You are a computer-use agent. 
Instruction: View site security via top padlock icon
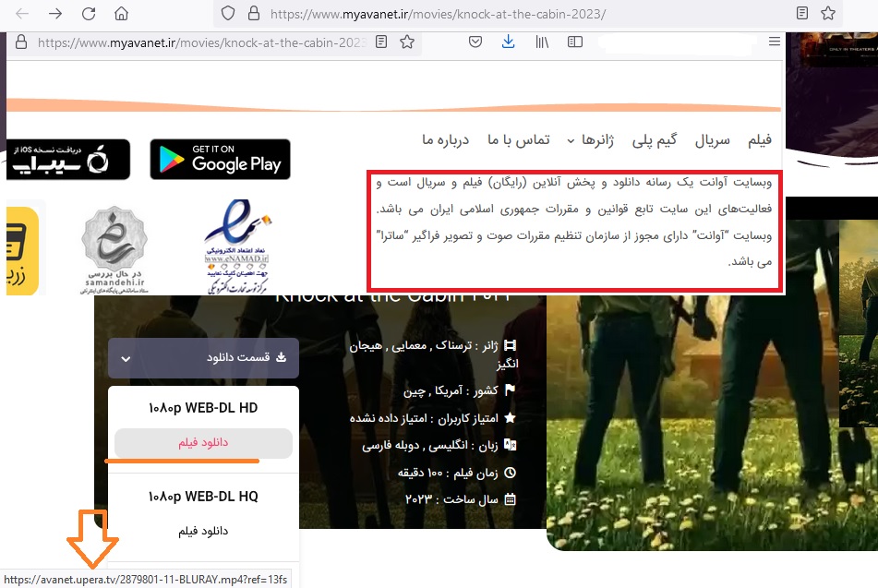point(254,14)
